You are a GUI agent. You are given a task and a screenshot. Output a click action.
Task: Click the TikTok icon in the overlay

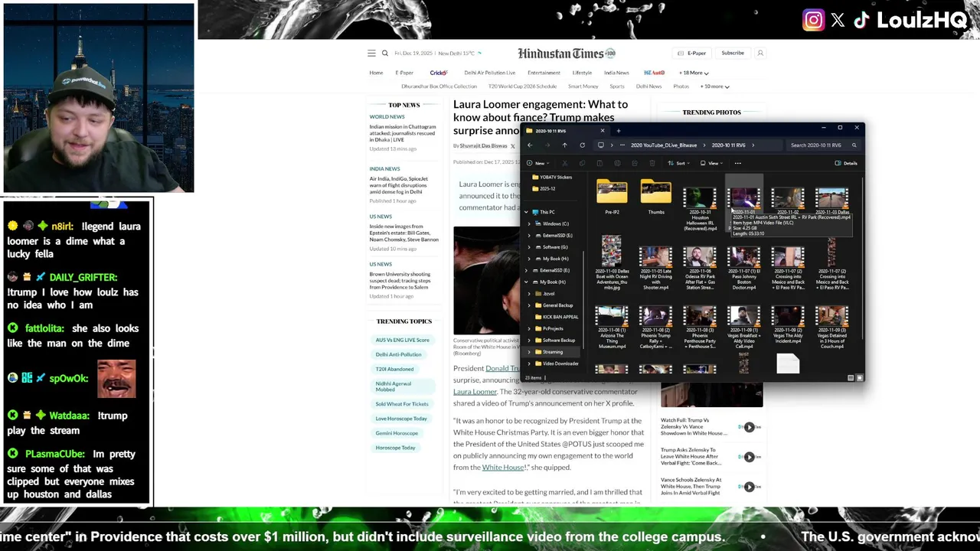click(x=861, y=21)
